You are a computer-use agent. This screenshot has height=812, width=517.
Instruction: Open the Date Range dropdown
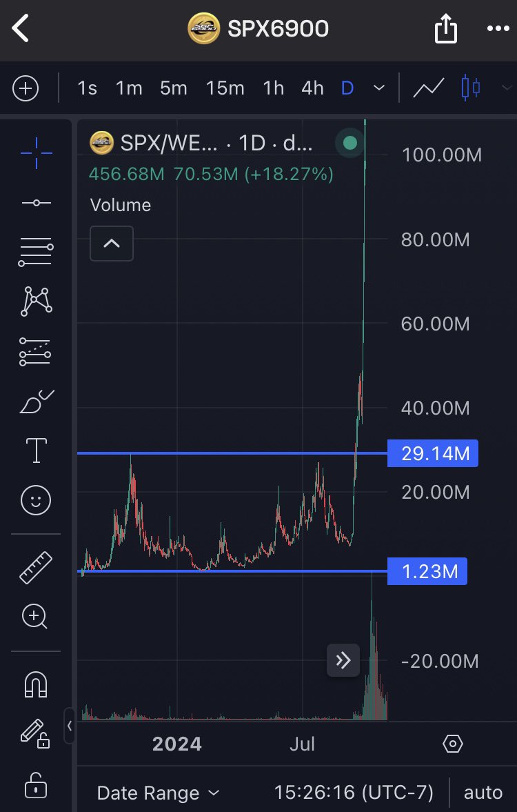click(159, 793)
